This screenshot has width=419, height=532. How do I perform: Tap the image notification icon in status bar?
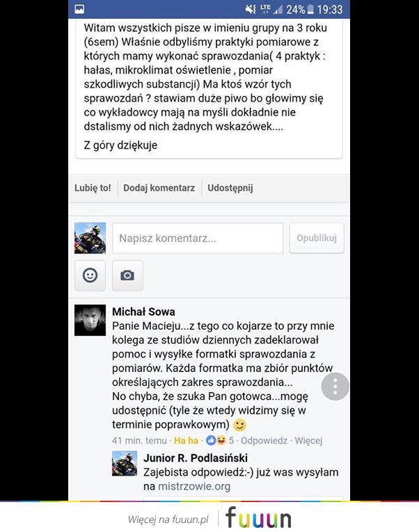click(79, 9)
